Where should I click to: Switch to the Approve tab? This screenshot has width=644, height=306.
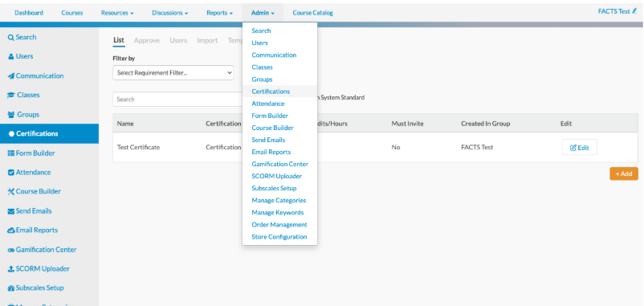tap(147, 41)
